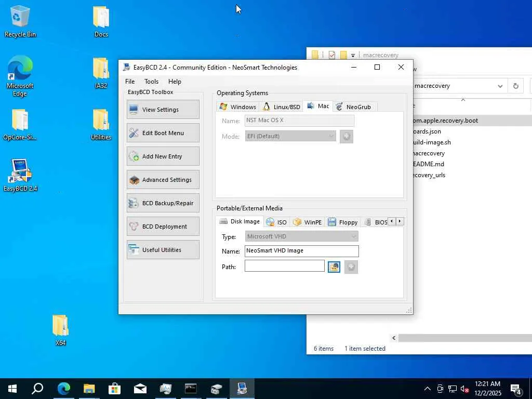
Task: Open the notification center icon
Action: [516, 389]
